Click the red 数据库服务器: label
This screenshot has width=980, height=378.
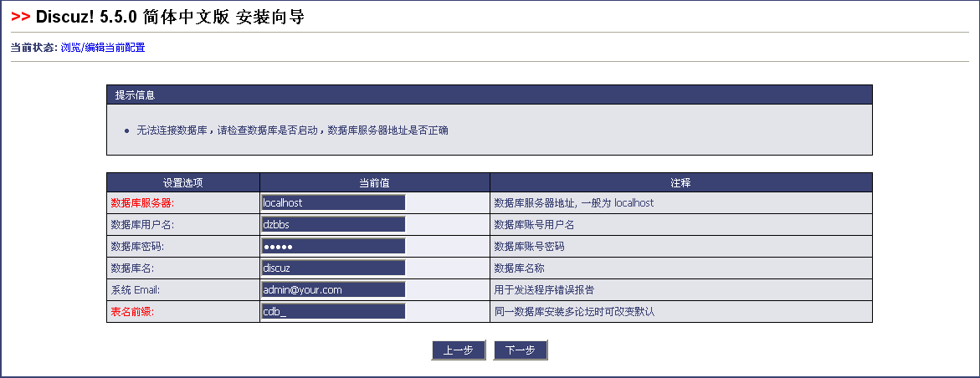(x=142, y=202)
